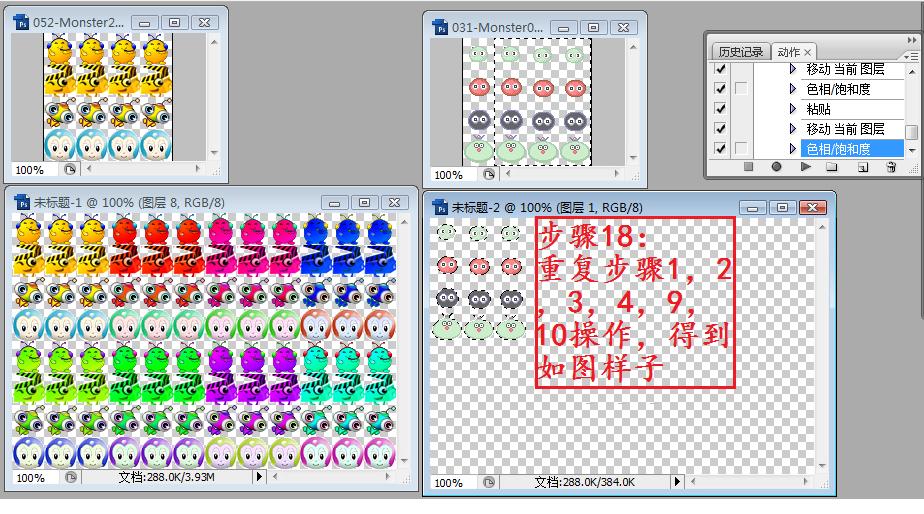Toggle dialog box for highlighted 色相/饱和度 step
This screenshot has height=514, width=924.
pos(741,148)
